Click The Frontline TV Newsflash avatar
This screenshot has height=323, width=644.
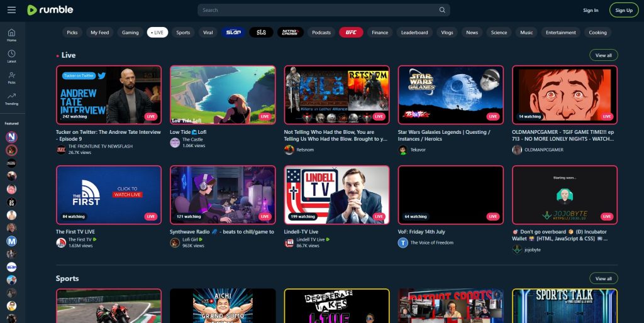click(61, 150)
